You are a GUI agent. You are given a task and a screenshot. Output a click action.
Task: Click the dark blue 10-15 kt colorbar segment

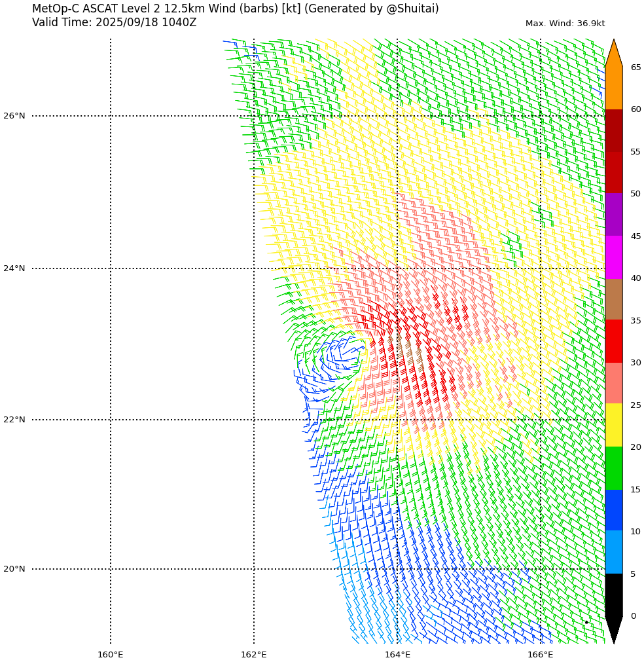point(614,510)
